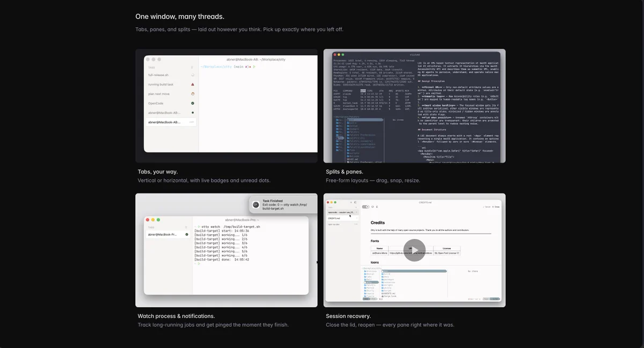This screenshot has width=644, height=348.
Task: Select the CREDITS.md tab in the sidebar
Action: point(342,219)
